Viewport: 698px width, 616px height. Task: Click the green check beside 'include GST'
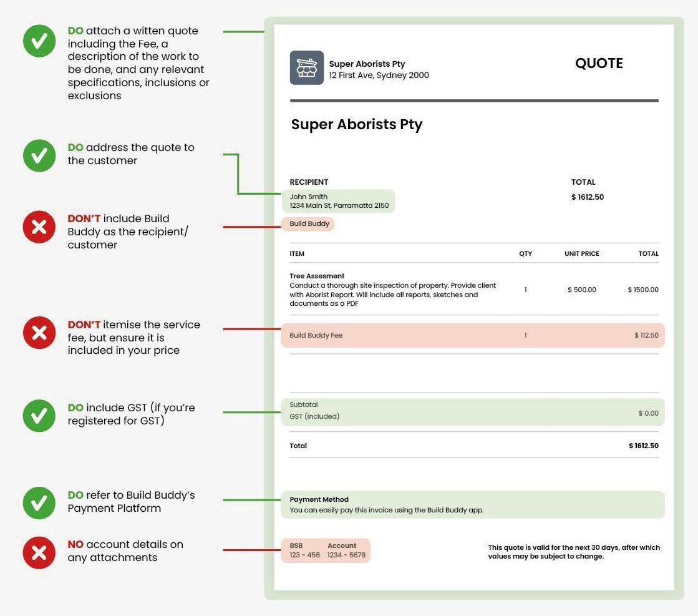(39, 415)
